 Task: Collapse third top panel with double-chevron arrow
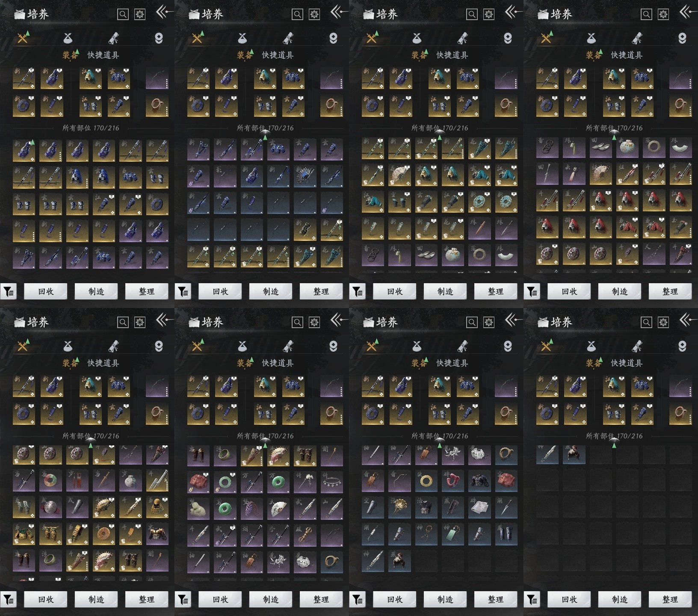(x=511, y=12)
